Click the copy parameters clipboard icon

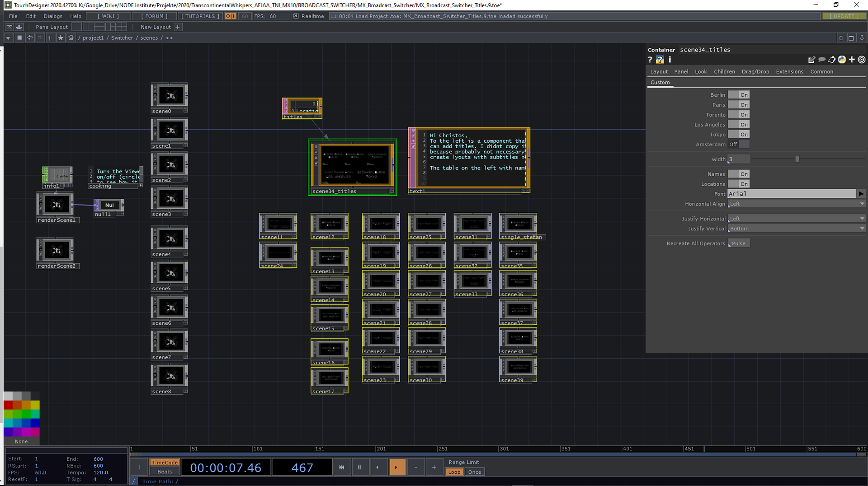click(x=832, y=60)
